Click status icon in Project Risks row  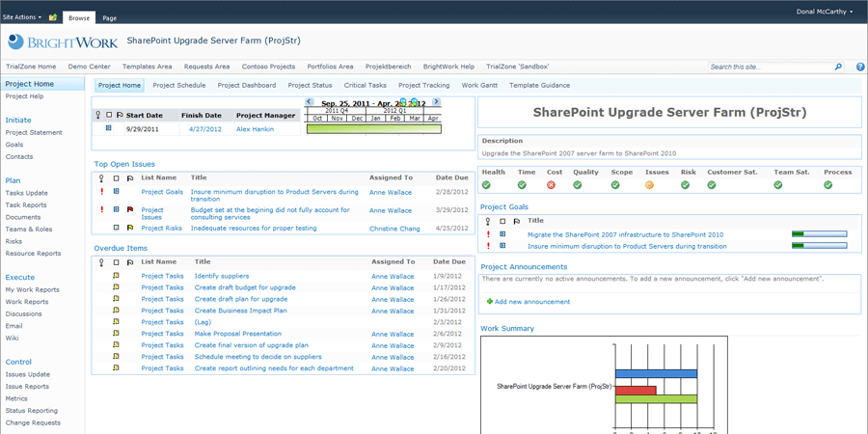coord(117,228)
